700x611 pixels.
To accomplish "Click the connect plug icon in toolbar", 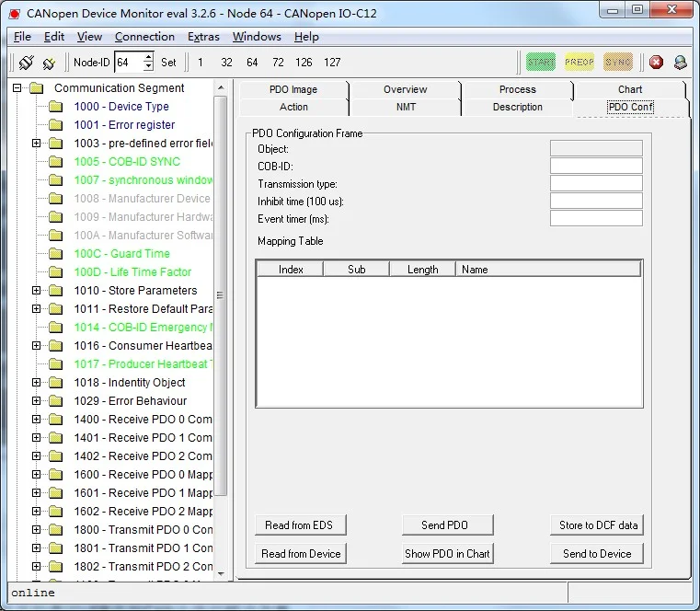I will [27, 62].
